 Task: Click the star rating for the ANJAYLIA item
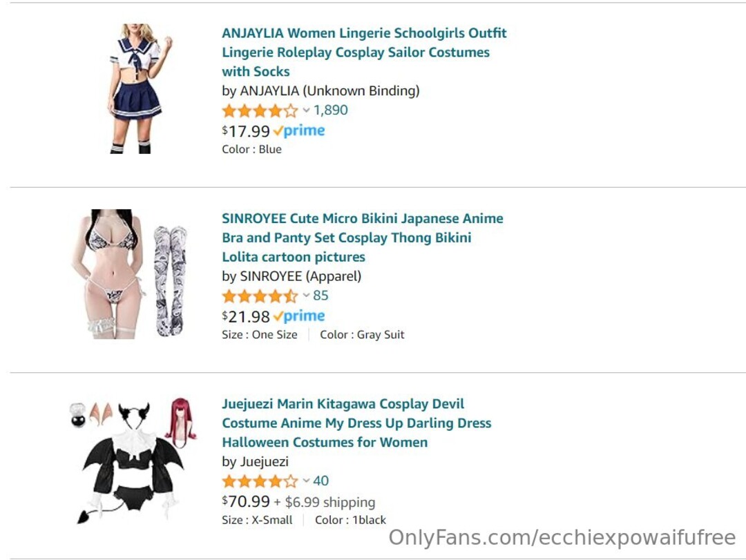tap(260, 110)
